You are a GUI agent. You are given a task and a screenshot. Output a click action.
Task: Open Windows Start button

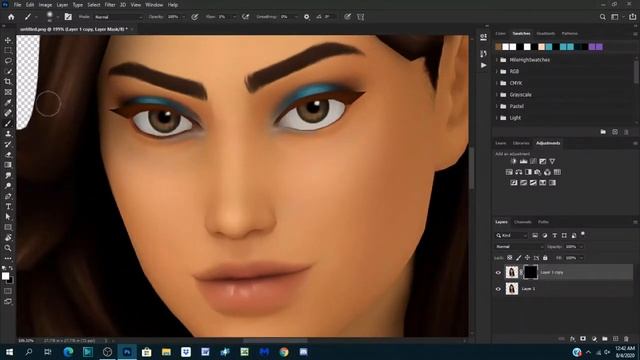[9, 352]
